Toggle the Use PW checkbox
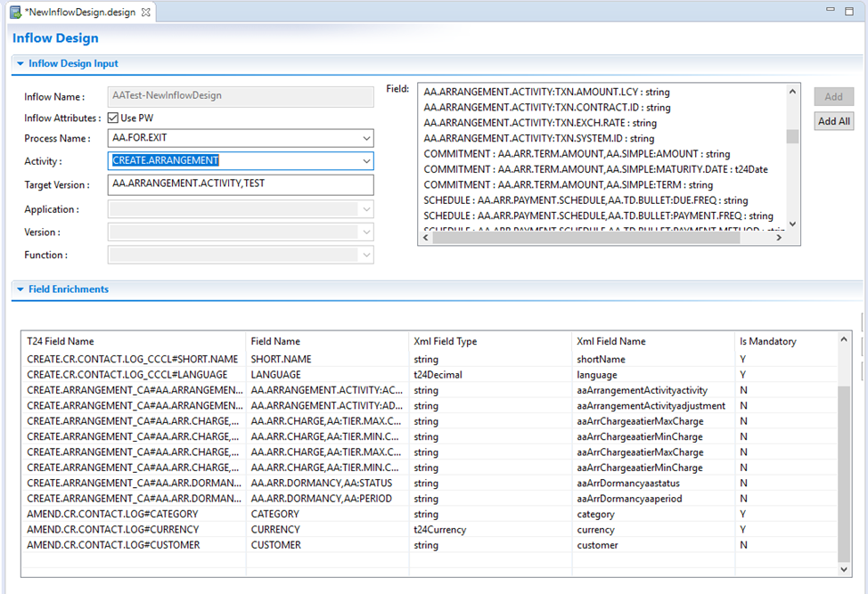 [113, 118]
